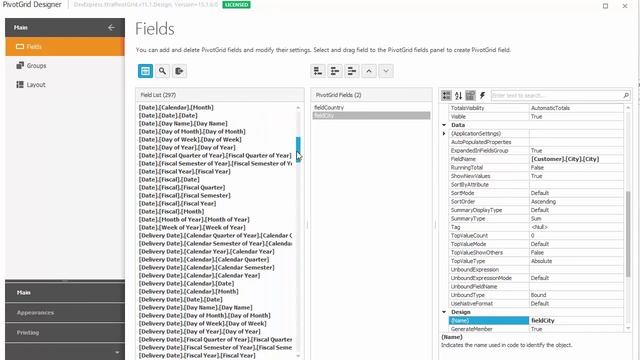This screenshot has height=360, width=640.
Task: Focus the property search text box
Action: coord(557,96)
